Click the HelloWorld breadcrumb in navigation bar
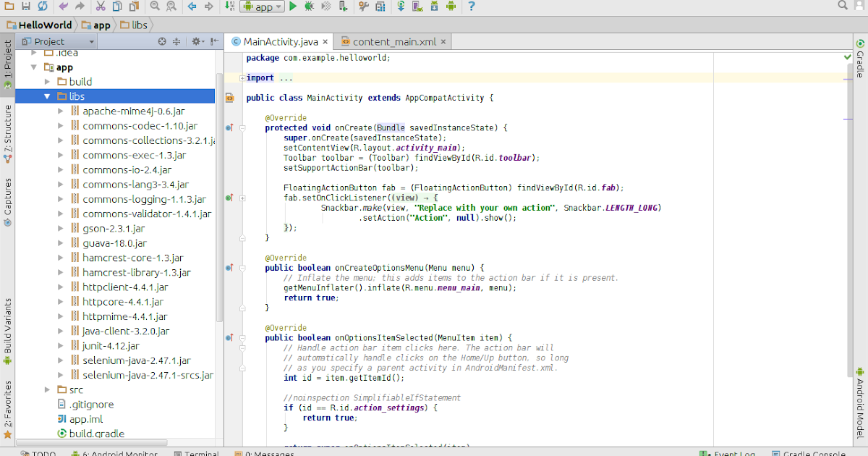 coord(45,24)
